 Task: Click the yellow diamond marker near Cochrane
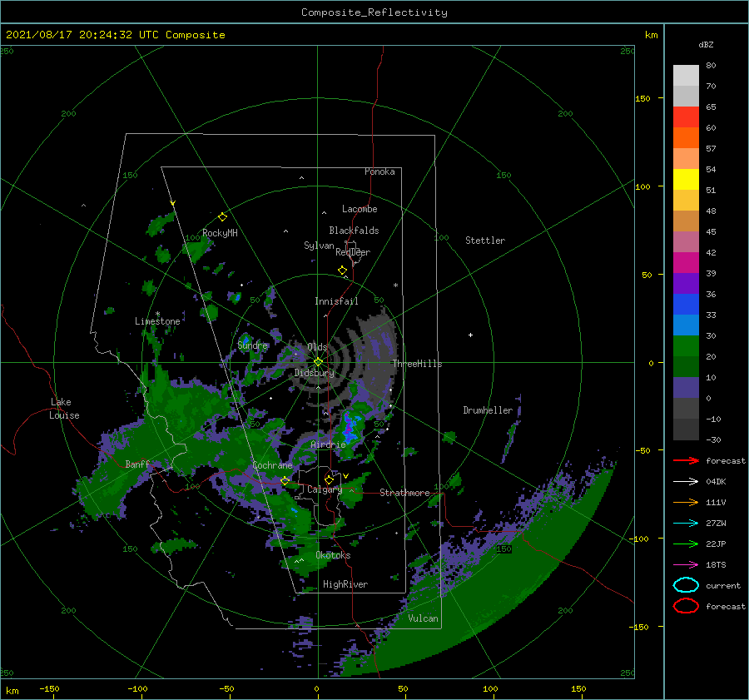pos(285,480)
